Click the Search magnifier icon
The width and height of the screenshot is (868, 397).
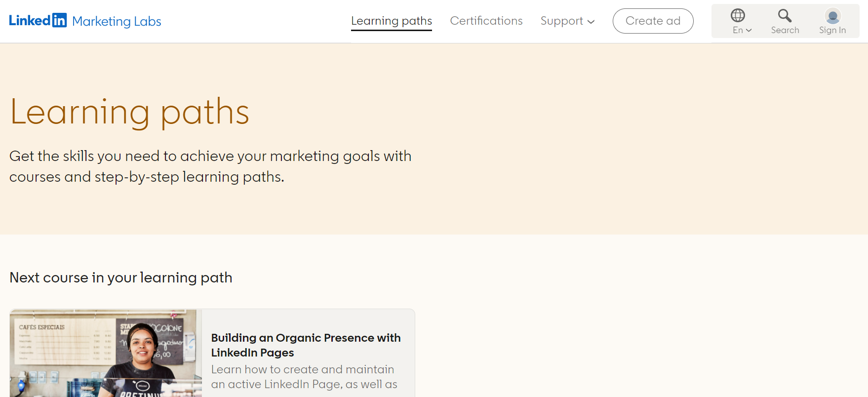click(x=785, y=15)
